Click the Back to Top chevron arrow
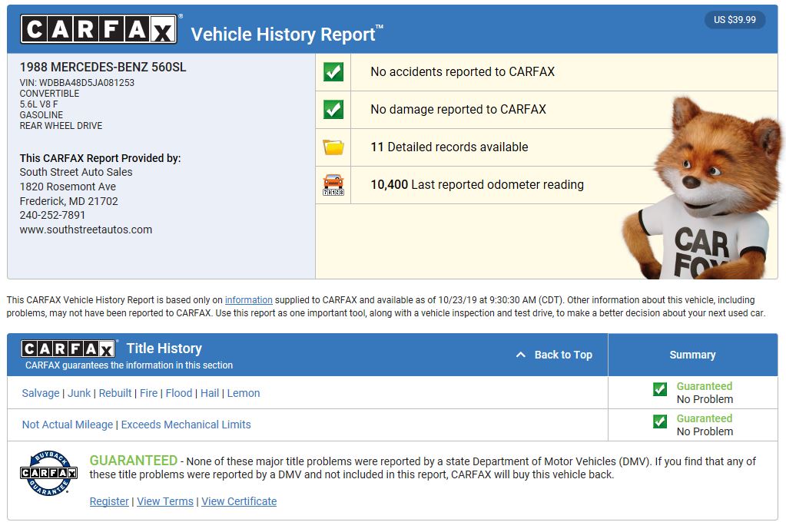Screen dimensions: 786x532 pyautogui.click(x=521, y=355)
